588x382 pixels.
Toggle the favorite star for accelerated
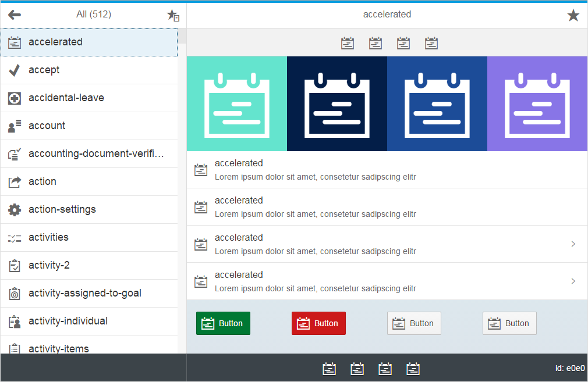tap(573, 15)
